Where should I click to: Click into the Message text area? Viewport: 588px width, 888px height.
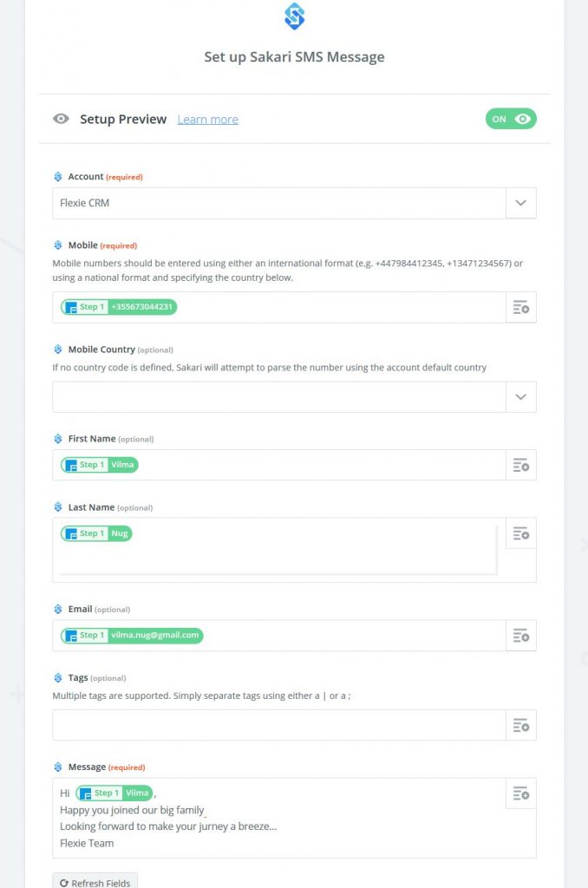pos(278,819)
